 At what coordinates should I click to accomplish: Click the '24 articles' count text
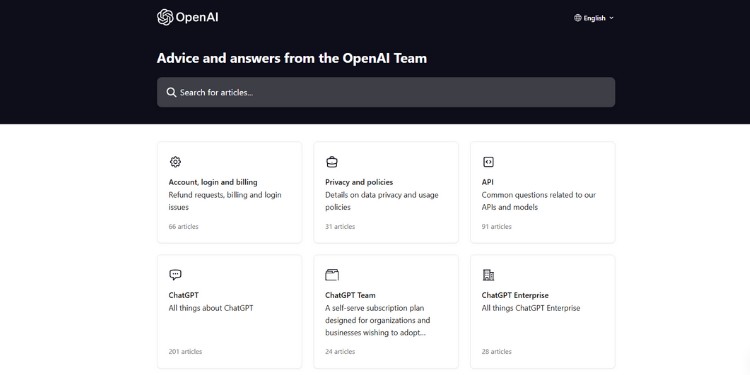pos(340,352)
